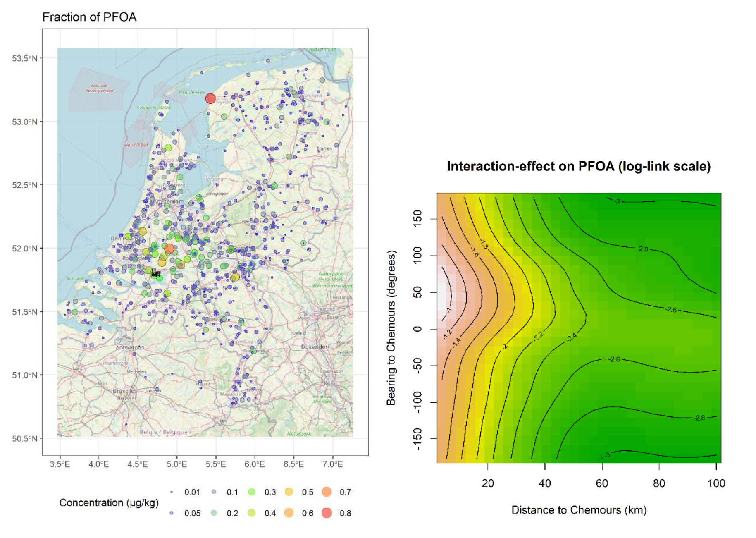This screenshot has width=756, height=538.
Task: Click the small 0.01 legend dot
Action: click(172, 492)
